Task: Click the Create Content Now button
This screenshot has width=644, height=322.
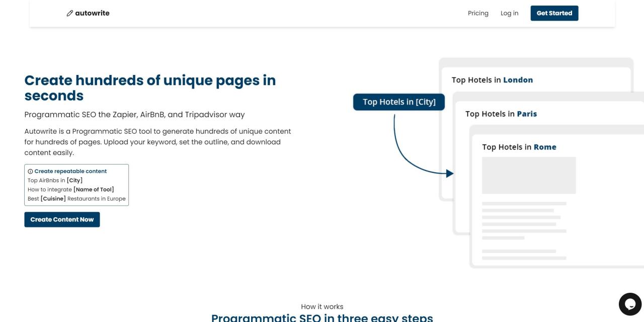Action: pos(62,219)
